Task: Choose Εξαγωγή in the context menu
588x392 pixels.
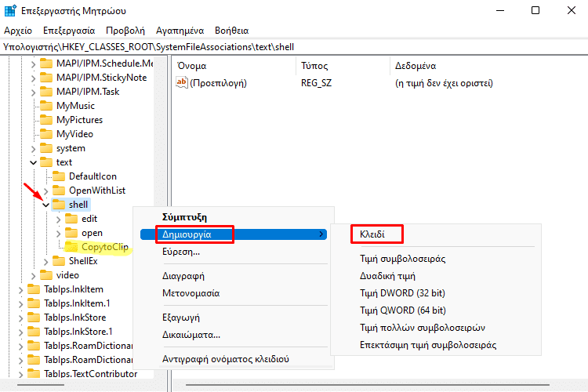Action: point(234,318)
